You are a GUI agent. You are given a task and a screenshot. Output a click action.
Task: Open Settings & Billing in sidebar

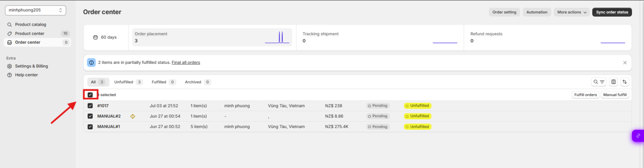pyautogui.click(x=31, y=66)
